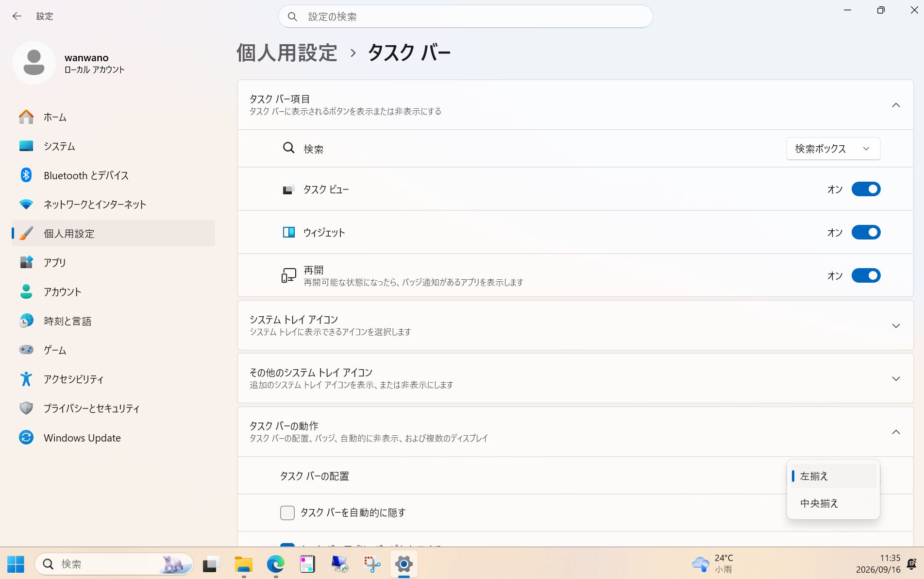924x579 pixels.
Task: Expand その他のシステム トレイ アイコン section
Action: [896, 378]
